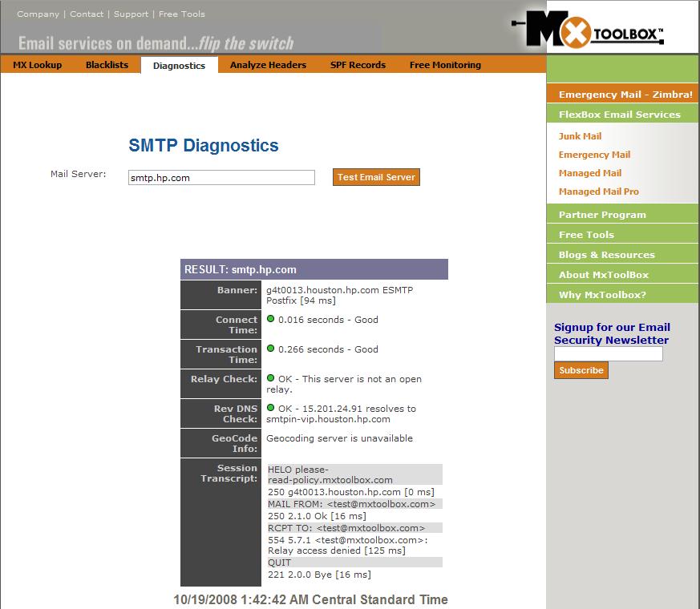700x609 pixels.
Task: Open Emergency Mail - Zimbra! sidebar item
Action: click(x=623, y=94)
